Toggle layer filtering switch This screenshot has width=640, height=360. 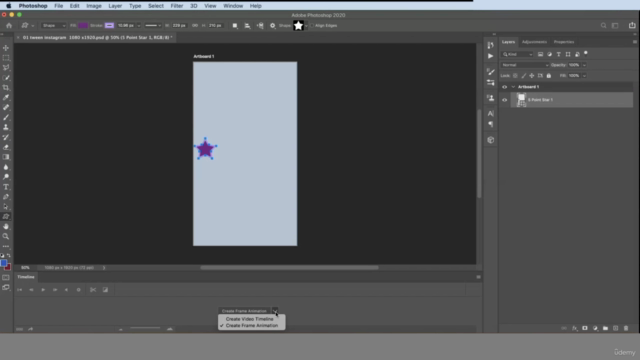586,53
